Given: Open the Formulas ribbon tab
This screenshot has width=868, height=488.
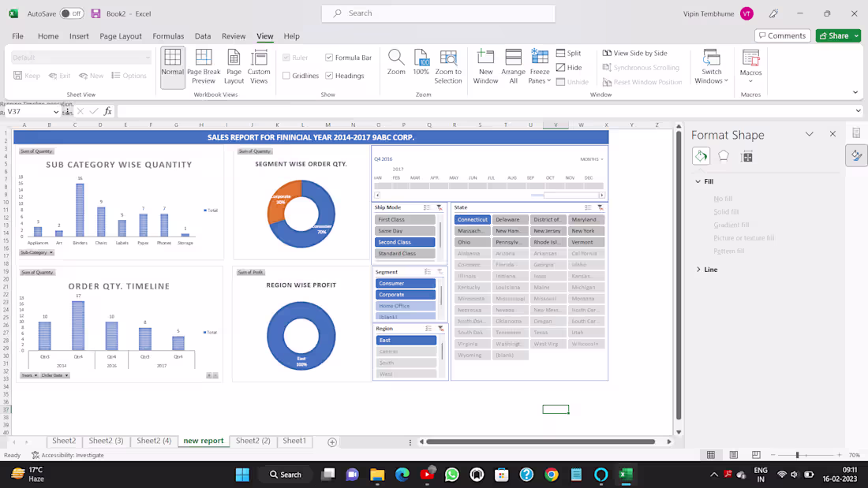Looking at the screenshot, I should tap(168, 35).
